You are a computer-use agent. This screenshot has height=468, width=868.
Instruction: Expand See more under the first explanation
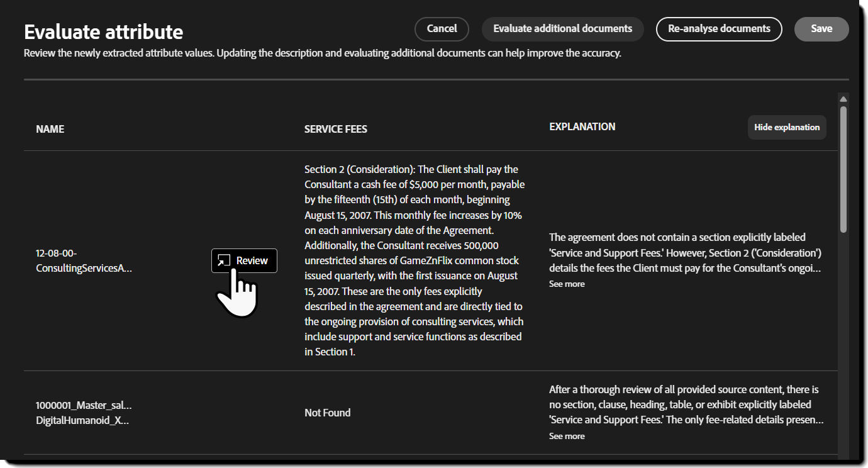(x=567, y=284)
